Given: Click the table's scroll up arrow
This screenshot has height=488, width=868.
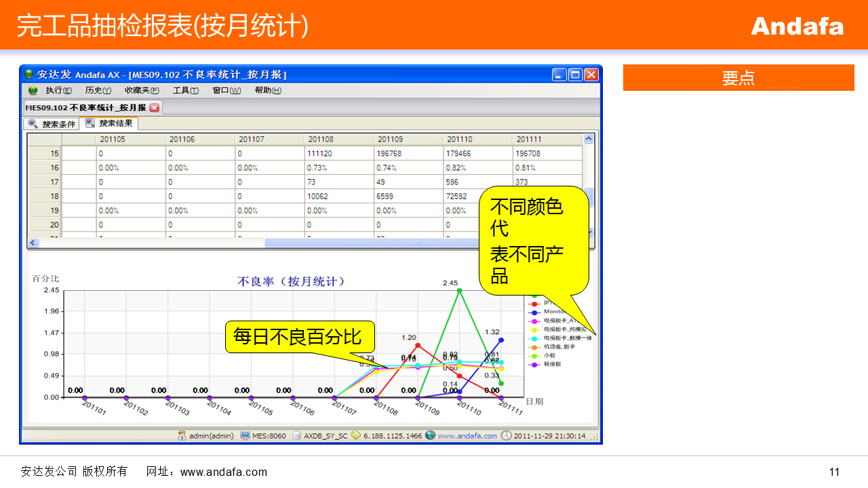Looking at the screenshot, I should tap(588, 139).
